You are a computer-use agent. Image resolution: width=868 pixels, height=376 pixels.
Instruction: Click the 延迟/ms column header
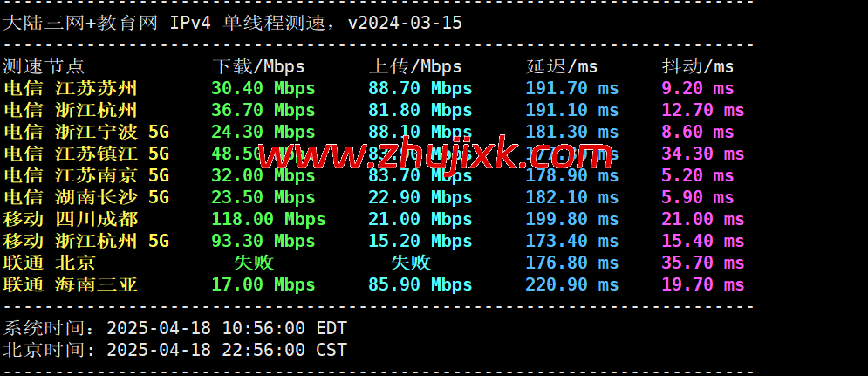[x=562, y=66]
